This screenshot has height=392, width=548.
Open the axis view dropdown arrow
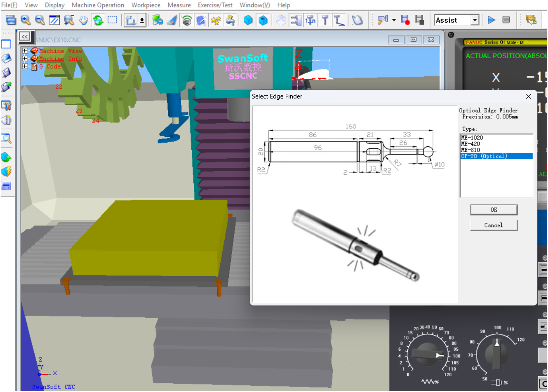click(142, 20)
